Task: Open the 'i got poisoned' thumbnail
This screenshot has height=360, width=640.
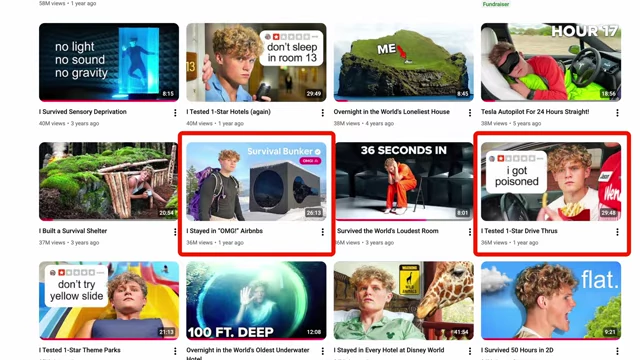Action: pos(551,181)
